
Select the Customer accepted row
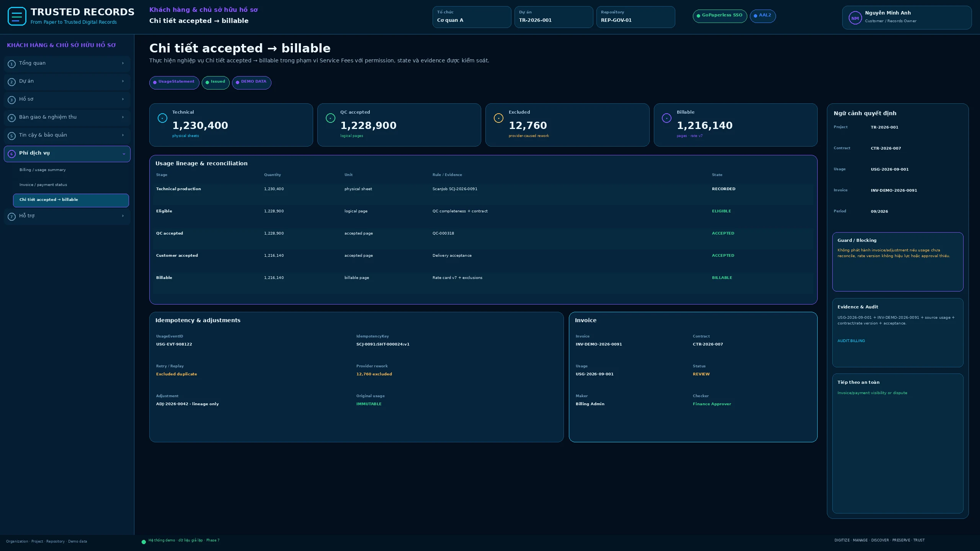click(483, 261)
